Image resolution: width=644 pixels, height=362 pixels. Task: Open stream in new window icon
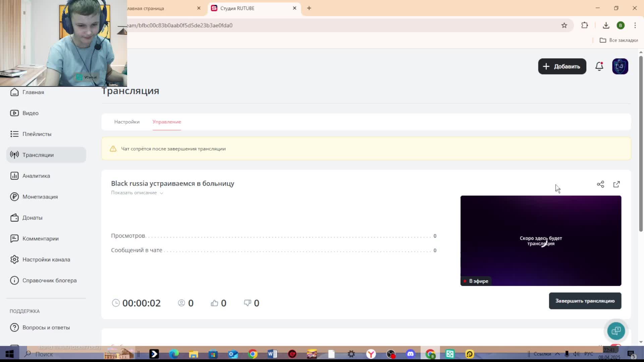(616, 184)
